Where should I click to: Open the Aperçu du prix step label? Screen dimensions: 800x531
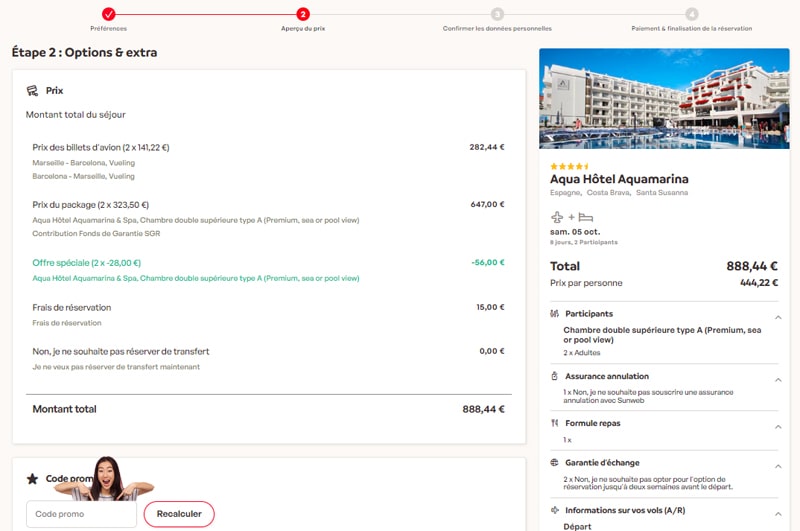303,29
